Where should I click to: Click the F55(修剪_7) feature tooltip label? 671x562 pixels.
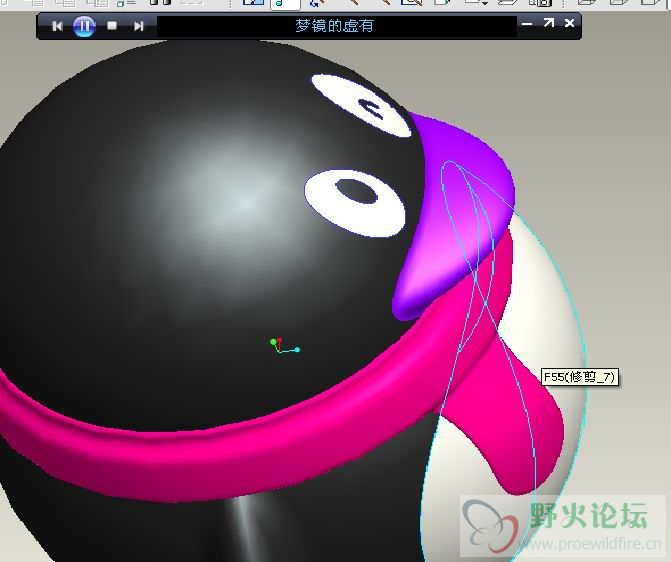[580, 377]
